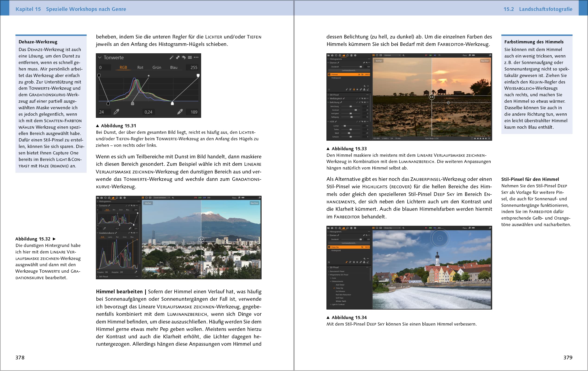Expand the Color style brush group

[x=330, y=278]
